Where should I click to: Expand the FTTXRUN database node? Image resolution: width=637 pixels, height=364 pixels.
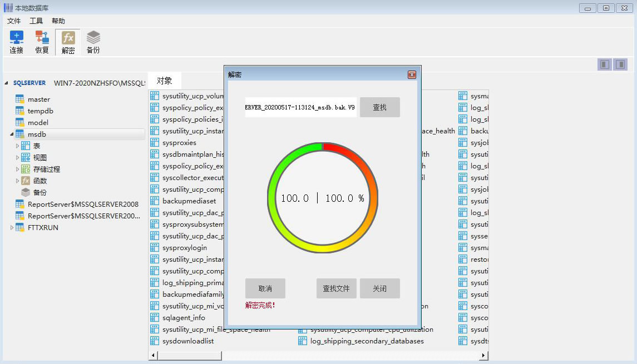(x=12, y=228)
